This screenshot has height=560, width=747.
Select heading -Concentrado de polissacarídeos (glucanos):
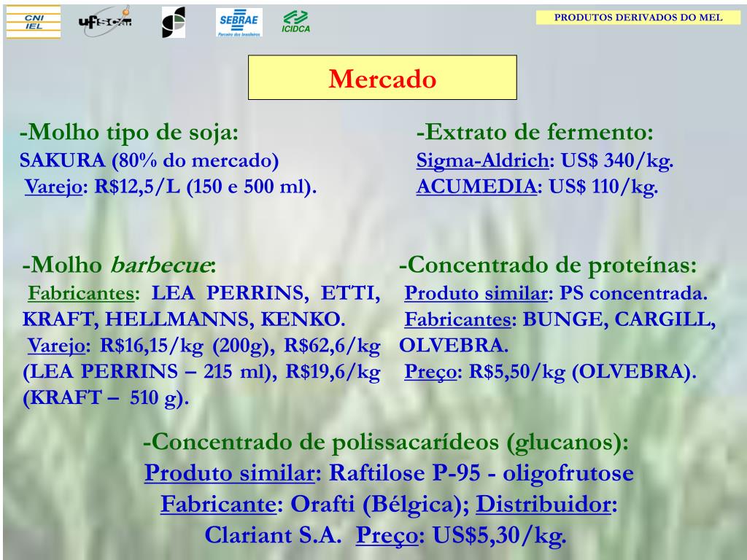386,442
